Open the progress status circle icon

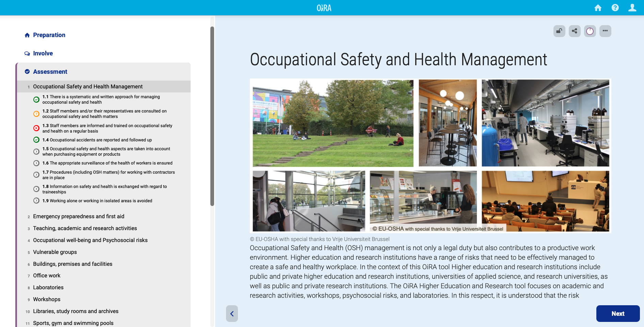coord(590,31)
